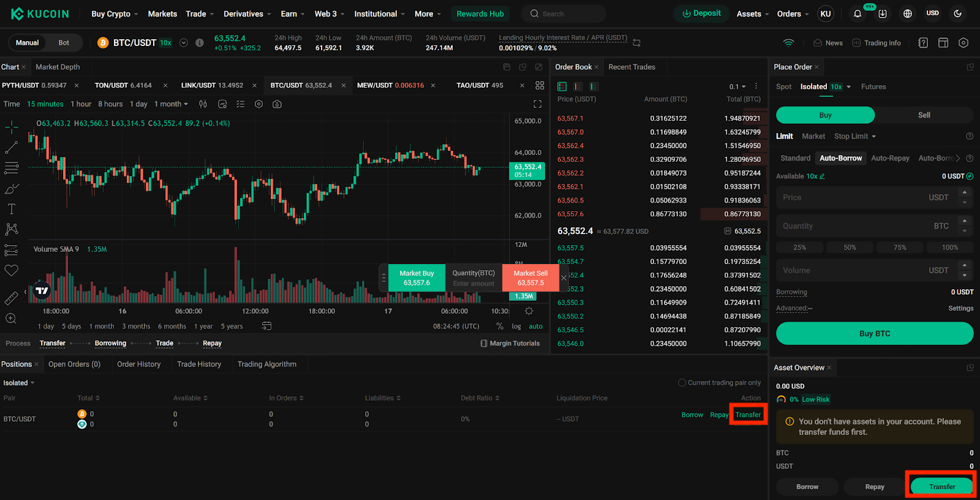The width and height of the screenshot is (980, 500).
Task: Select the brush drawing tool
Action: tap(12, 189)
